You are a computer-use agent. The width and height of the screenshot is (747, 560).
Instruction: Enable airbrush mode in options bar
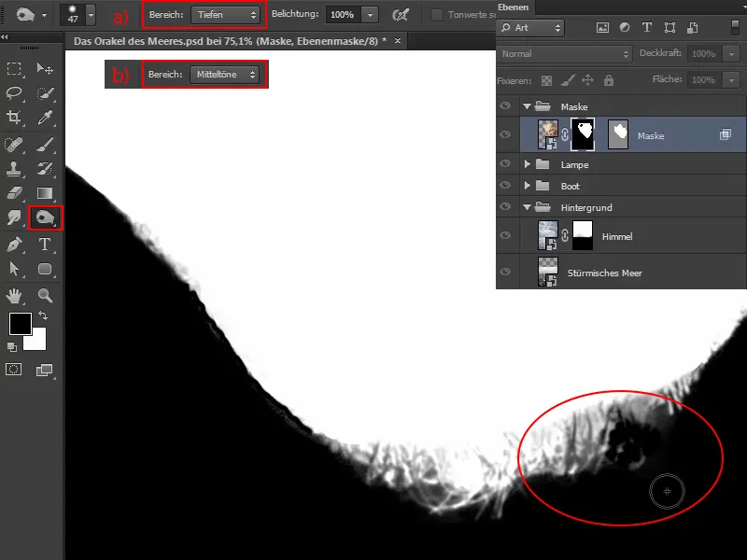click(402, 15)
